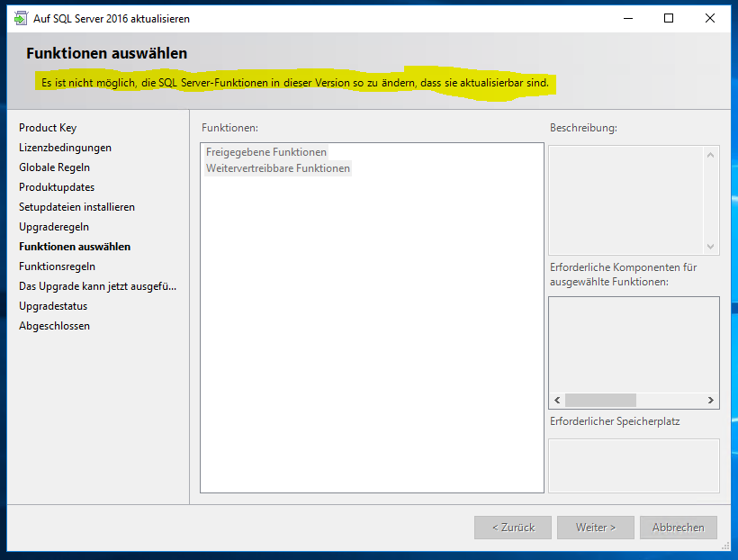Click the Erforderliche Komponenten label
The height and width of the screenshot is (560, 738).
[x=623, y=275]
